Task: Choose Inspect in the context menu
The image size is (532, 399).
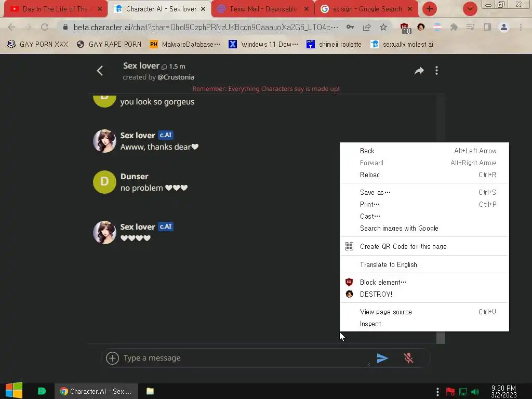Action: pos(424,324)
